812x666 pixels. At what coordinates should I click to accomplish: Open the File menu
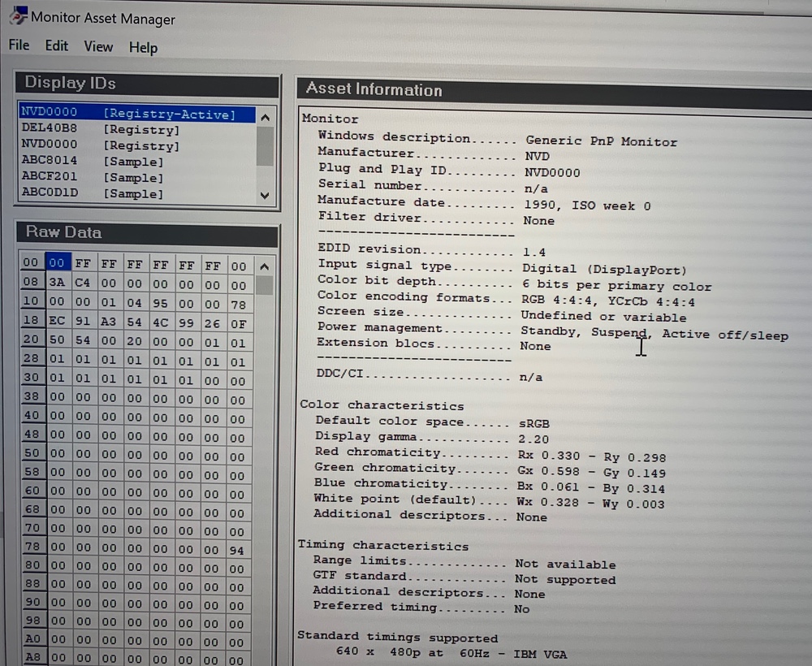[x=19, y=45]
